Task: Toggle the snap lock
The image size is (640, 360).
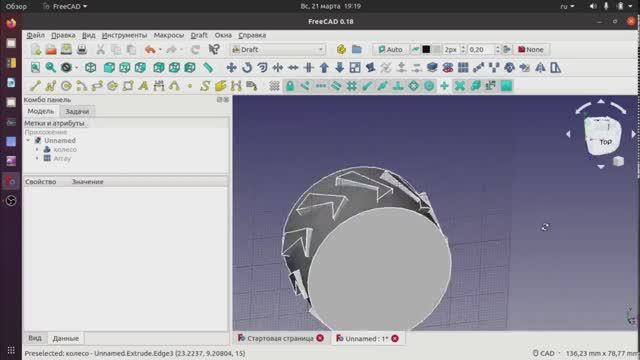Action: tap(290, 86)
